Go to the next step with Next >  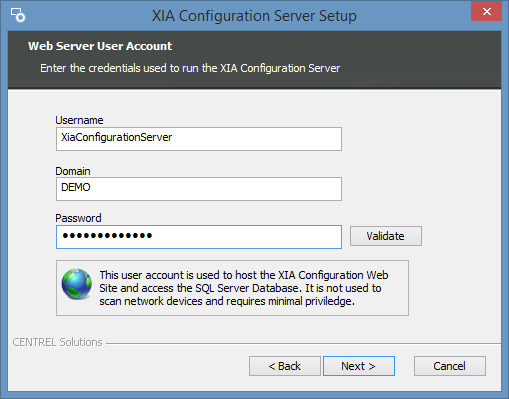(359, 366)
